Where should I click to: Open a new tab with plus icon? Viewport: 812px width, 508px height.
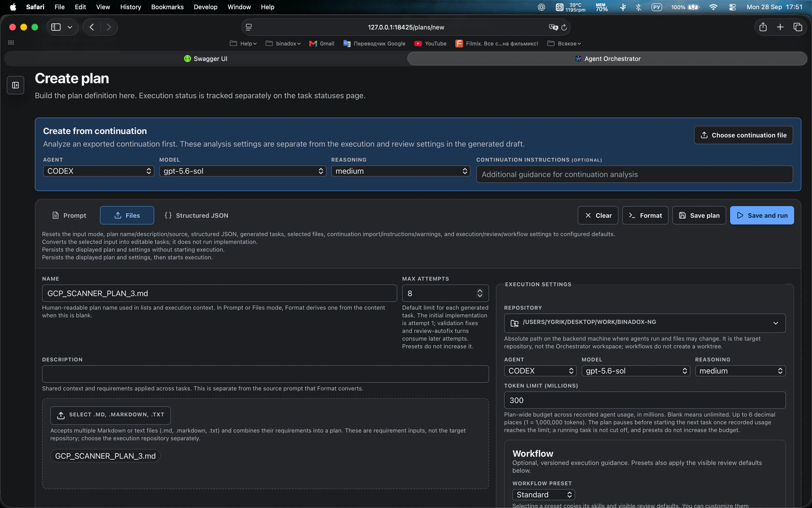pyautogui.click(x=780, y=27)
